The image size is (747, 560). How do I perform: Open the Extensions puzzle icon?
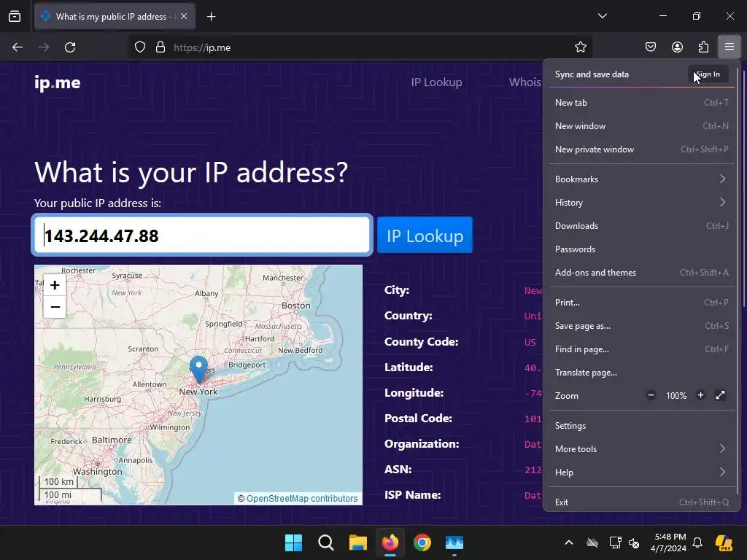click(703, 47)
